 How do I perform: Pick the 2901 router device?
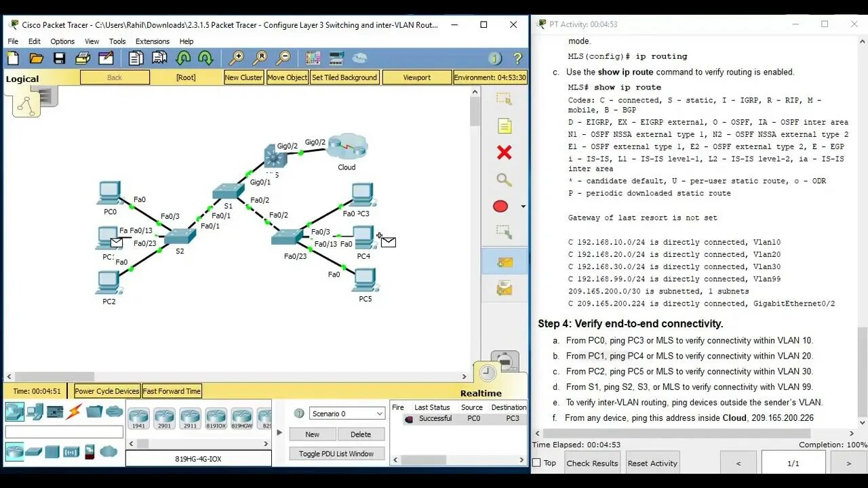pyautogui.click(x=164, y=418)
